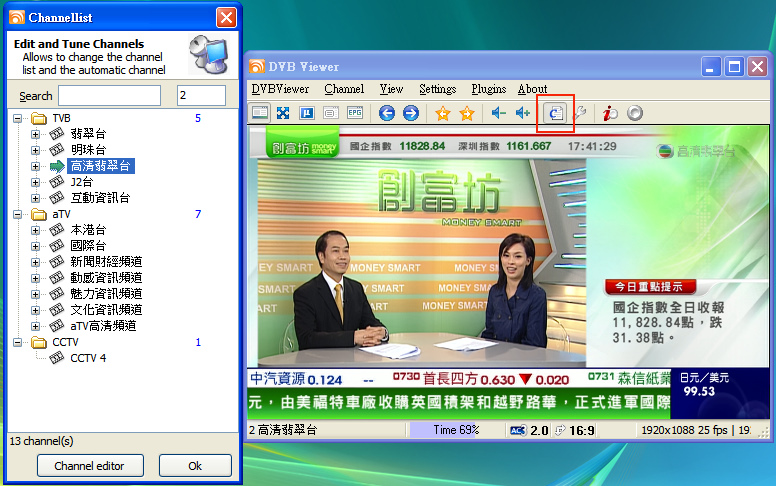Image resolution: width=776 pixels, height=486 pixels.
Task: Click the wrench options icon
Action: tap(579, 113)
